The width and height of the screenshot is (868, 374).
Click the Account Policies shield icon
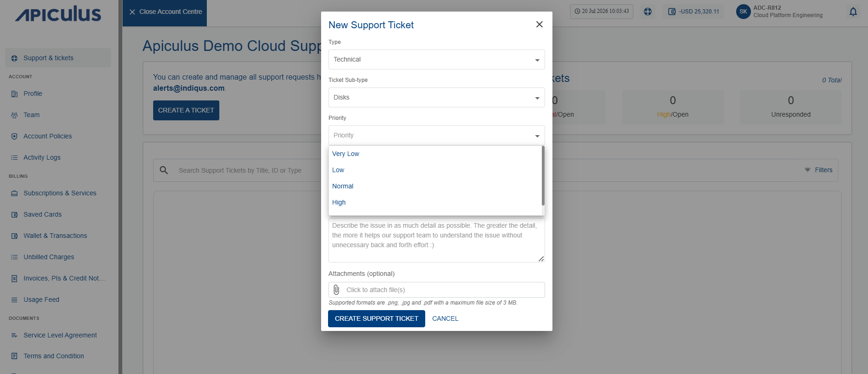point(14,137)
